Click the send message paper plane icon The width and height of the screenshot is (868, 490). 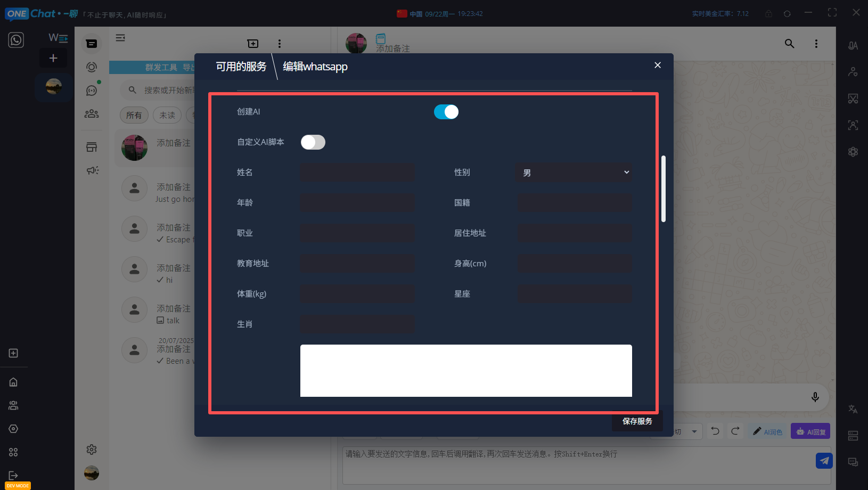point(824,460)
